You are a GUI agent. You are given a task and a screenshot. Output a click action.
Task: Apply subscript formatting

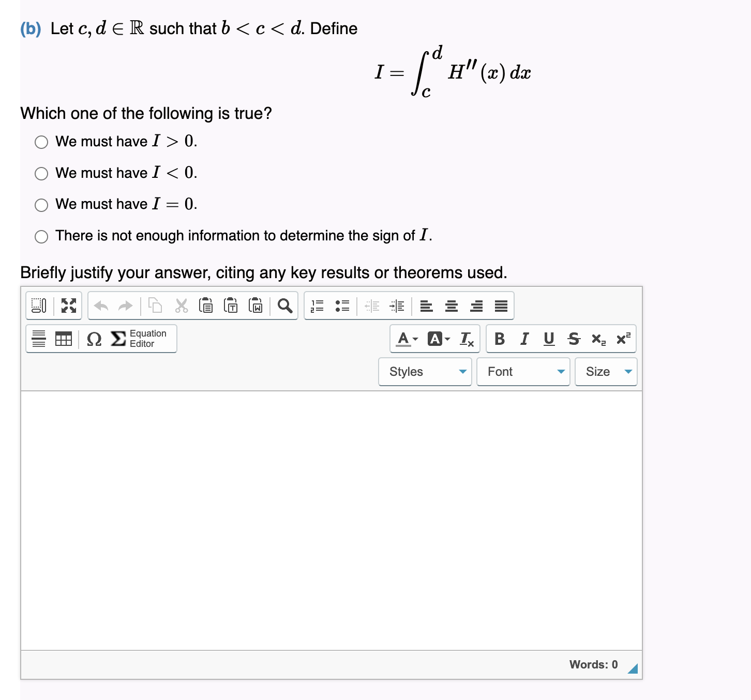click(598, 340)
